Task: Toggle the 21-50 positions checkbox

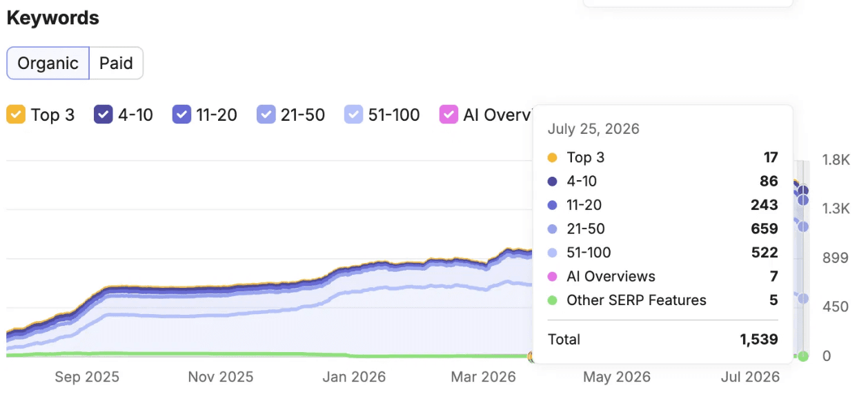Action: 266,115
